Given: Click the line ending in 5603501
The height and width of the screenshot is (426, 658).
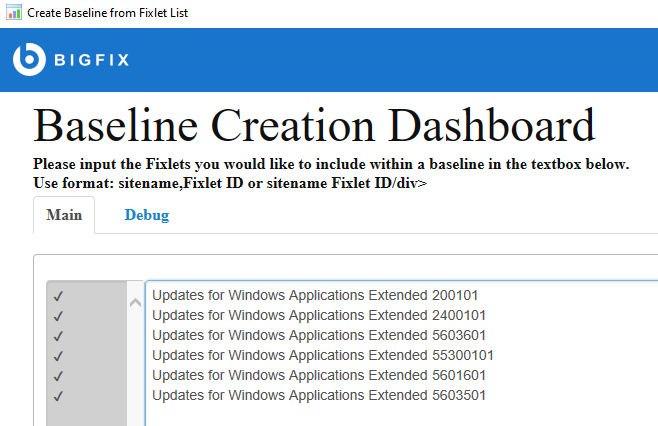Looking at the screenshot, I should (x=319, y=395).
